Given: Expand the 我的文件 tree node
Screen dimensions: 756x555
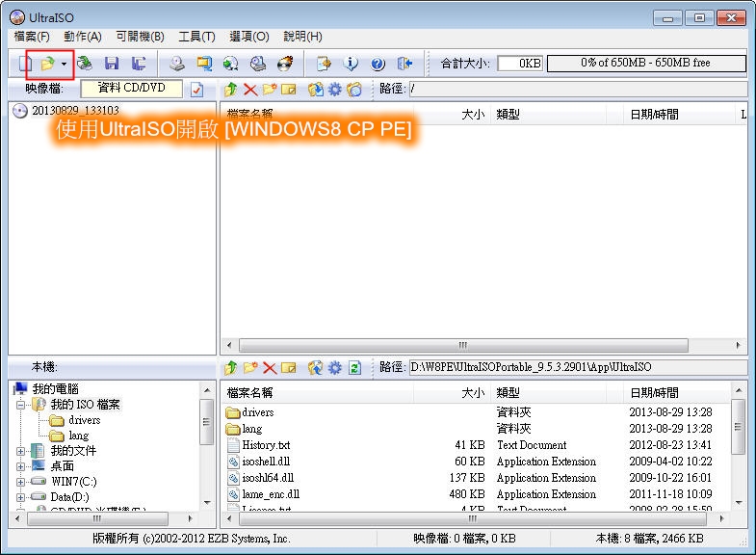Looking at the screenshot, I should click(20, 451).
